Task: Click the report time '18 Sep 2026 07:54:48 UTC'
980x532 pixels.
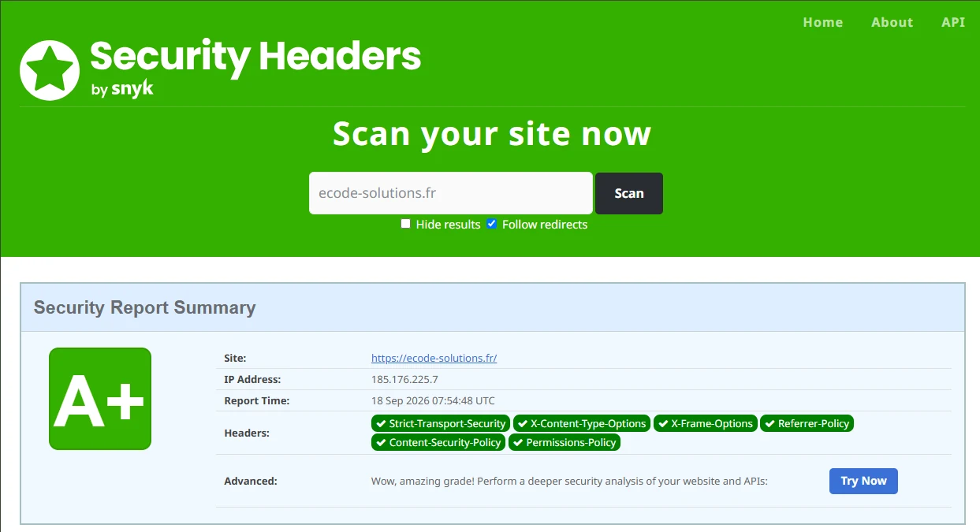Action: click(x=433, y=400)
